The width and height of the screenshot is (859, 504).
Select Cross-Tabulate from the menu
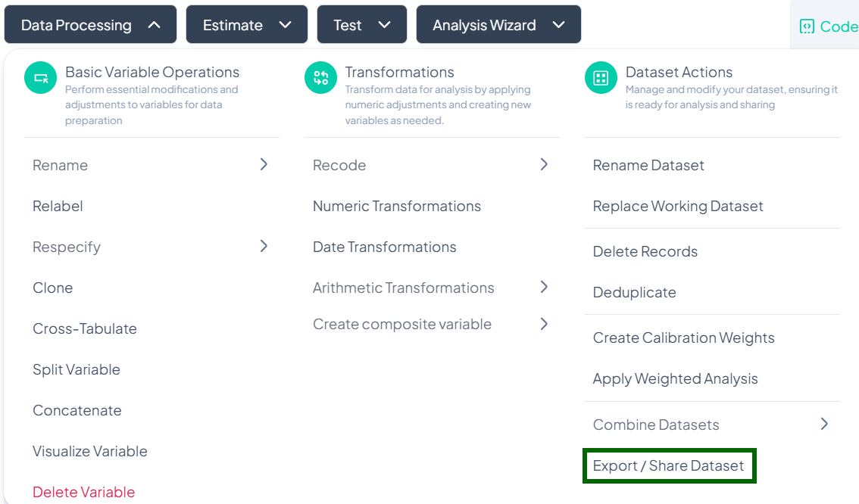point(85,328)
